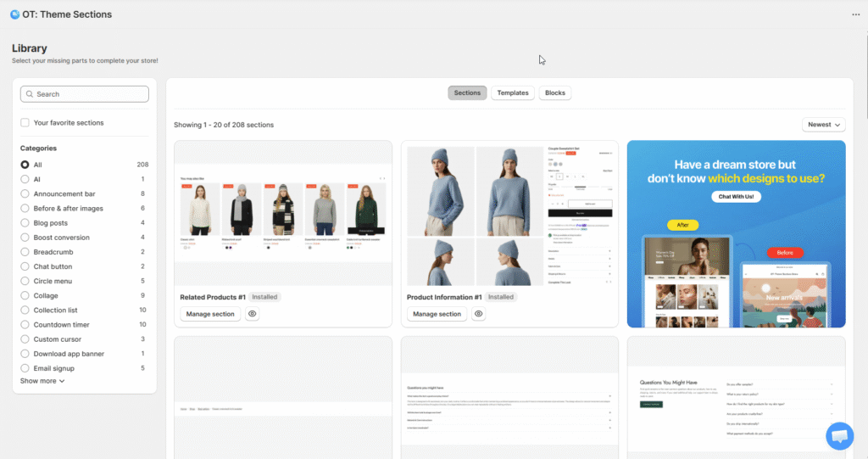Click the After label in banner

pos(682,225)
